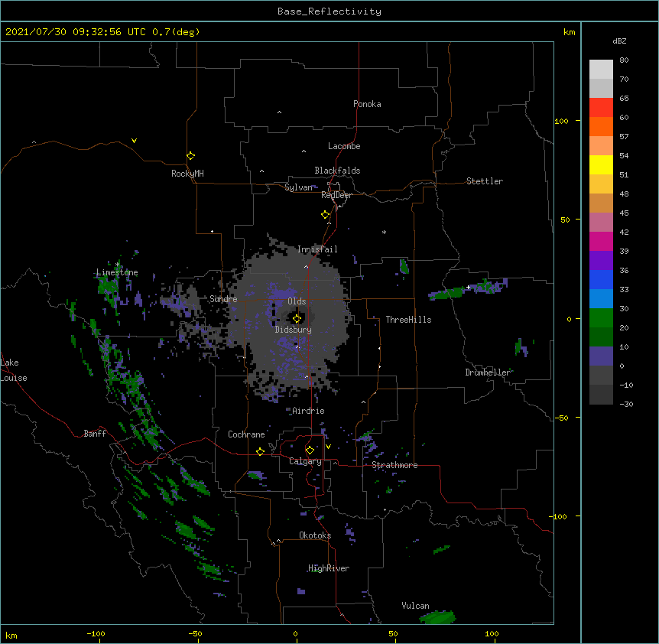Click the Okotoks city label
659x644 pixels.
[315, 535]
